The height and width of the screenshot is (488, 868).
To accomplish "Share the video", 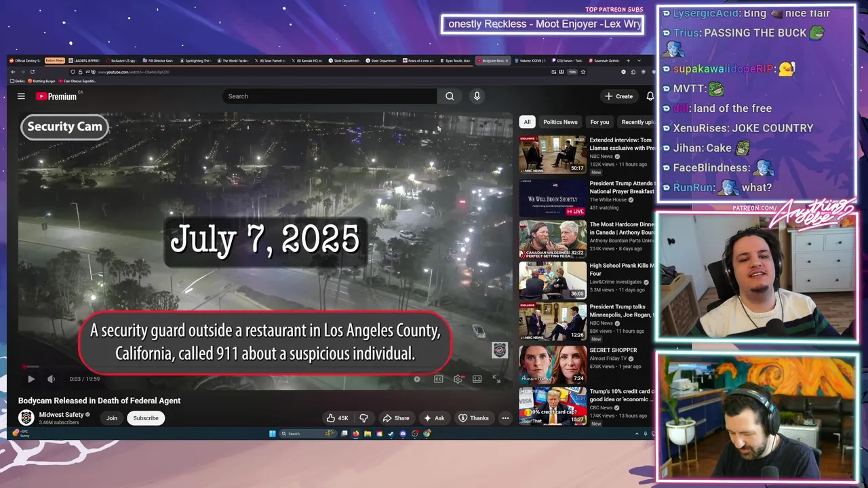I will [396, 418].
